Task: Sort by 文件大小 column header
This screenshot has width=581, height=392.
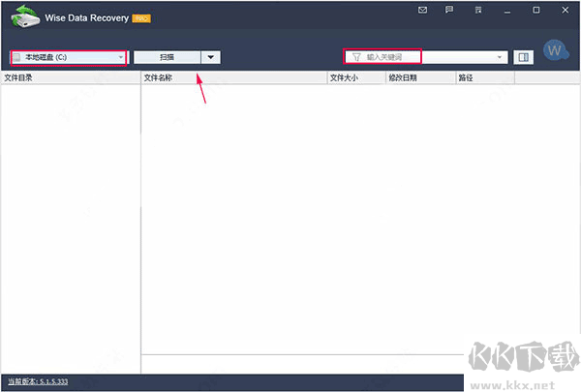Action: click(356, 77)
